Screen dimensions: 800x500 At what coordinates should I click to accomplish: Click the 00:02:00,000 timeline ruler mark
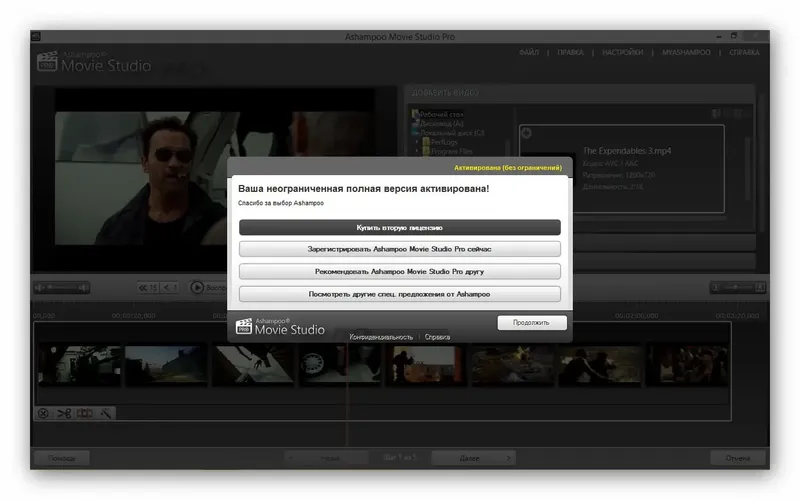[x=636, y=316]
